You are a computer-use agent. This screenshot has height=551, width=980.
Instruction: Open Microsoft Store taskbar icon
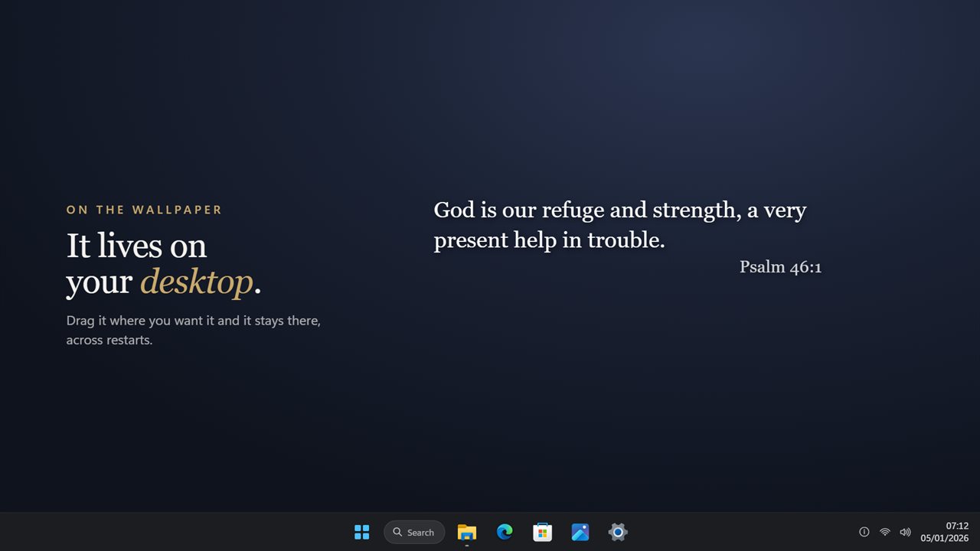click(543, 532)
